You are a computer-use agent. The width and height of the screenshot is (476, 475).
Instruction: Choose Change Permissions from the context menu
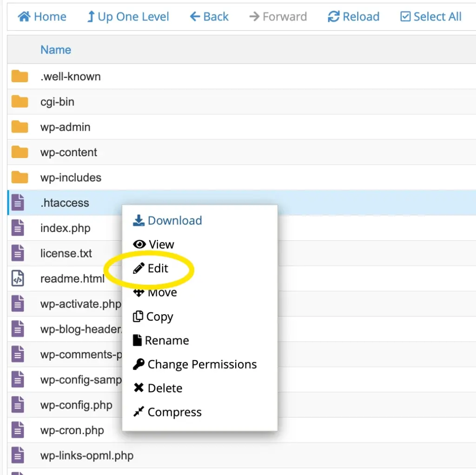click(x=195, y=364)
